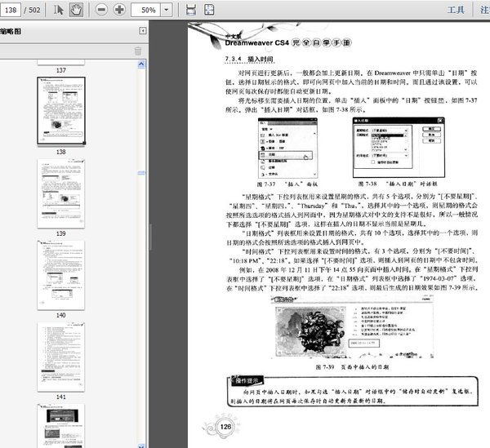
Task: Select the page 138 thumbnail
Action: [61, 111]
